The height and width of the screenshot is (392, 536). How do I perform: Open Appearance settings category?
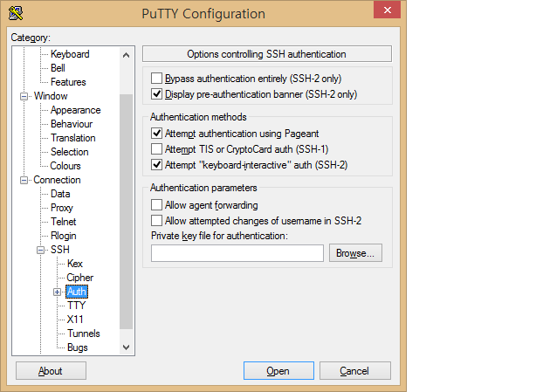76,110
